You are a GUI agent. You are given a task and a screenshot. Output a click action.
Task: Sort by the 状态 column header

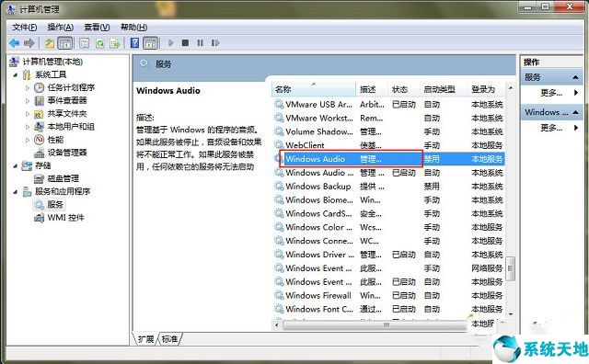pos(403,89)
